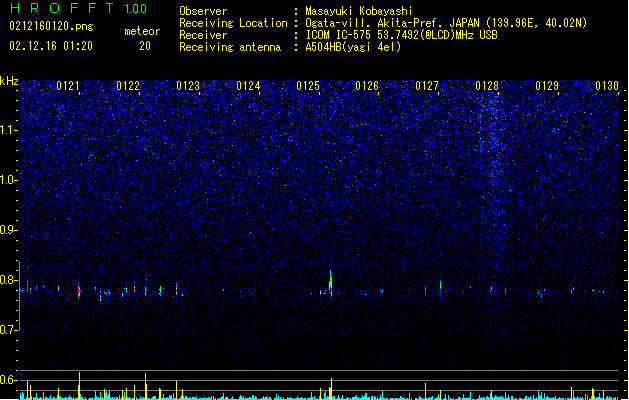Click the 1.1 kHz axis label
The width and height of the screenshot is (629, 400).
pos(9,130)
